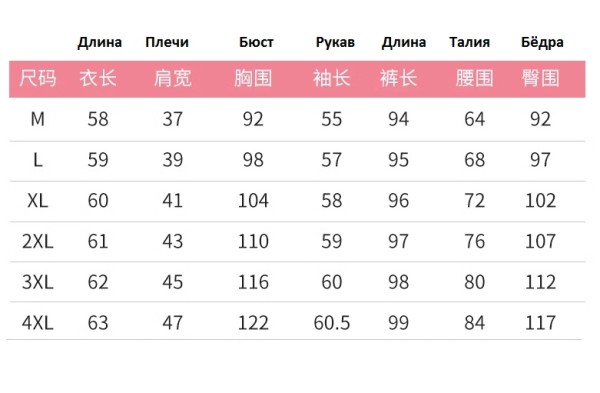The width and height of the screenshot is (600, 393).
Task: Click the Бёдра column header
Action: coord(542,42)
